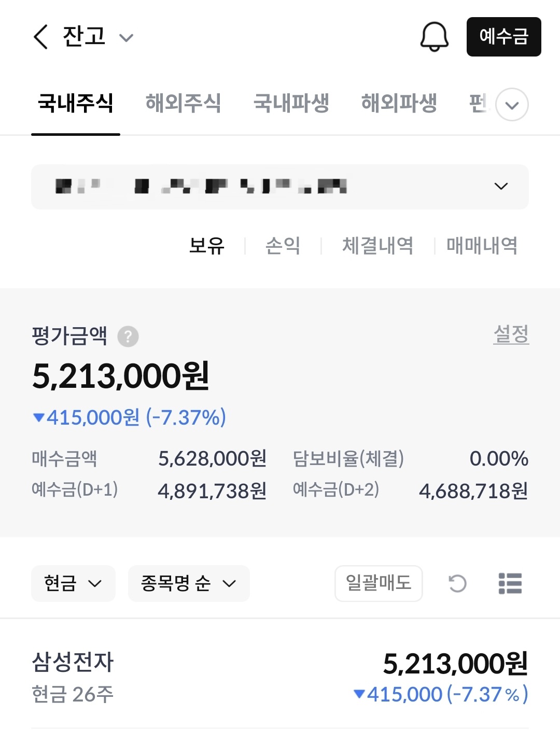
Task: Open the 현금 filter dropdown
Action: pyautogui.click(x=73, y=583)
